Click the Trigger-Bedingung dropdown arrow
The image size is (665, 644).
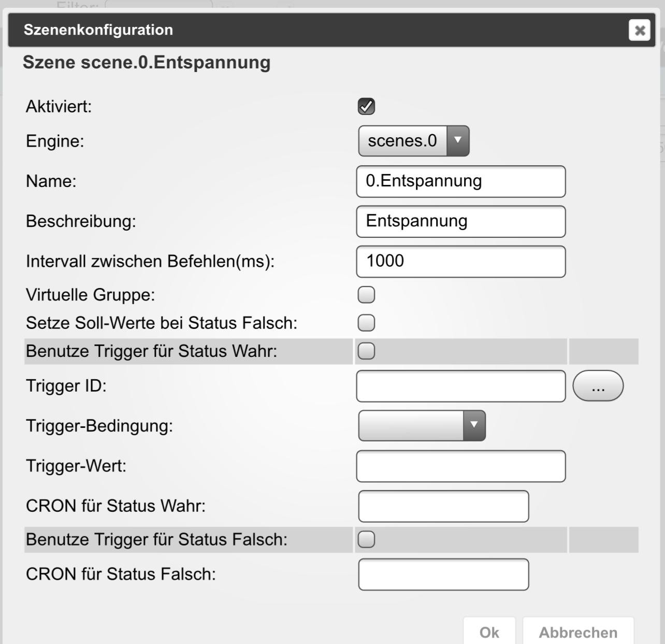(474, 426)
